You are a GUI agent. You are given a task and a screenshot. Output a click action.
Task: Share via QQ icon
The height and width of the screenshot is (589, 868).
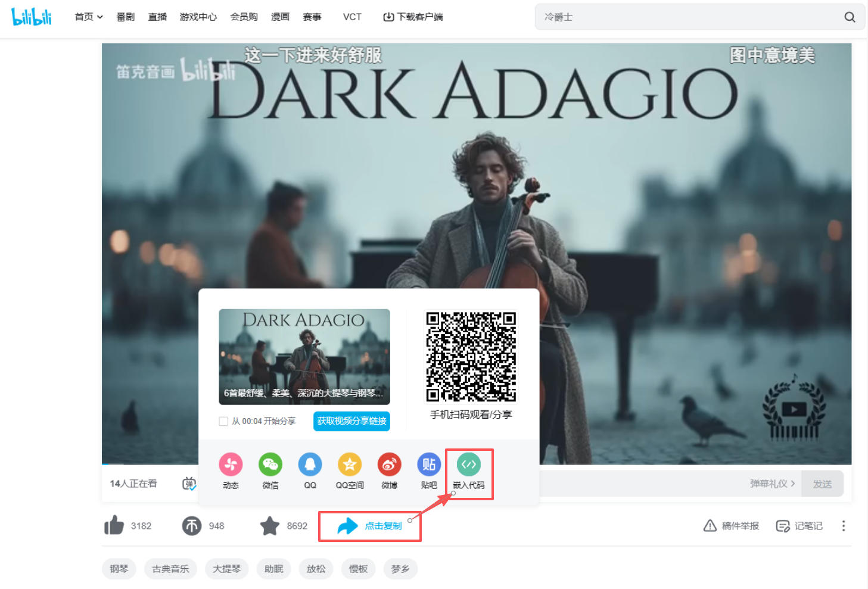pos(310,465)
